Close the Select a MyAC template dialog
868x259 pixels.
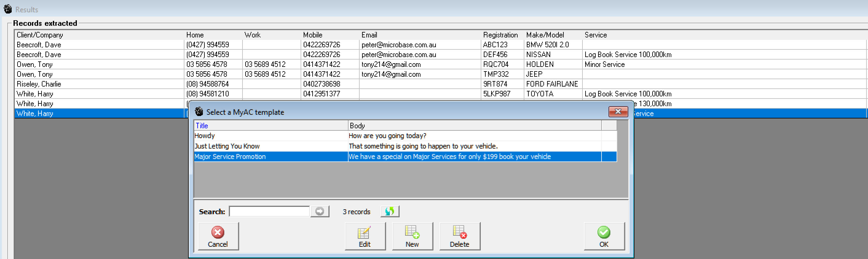tap(617, 112)
